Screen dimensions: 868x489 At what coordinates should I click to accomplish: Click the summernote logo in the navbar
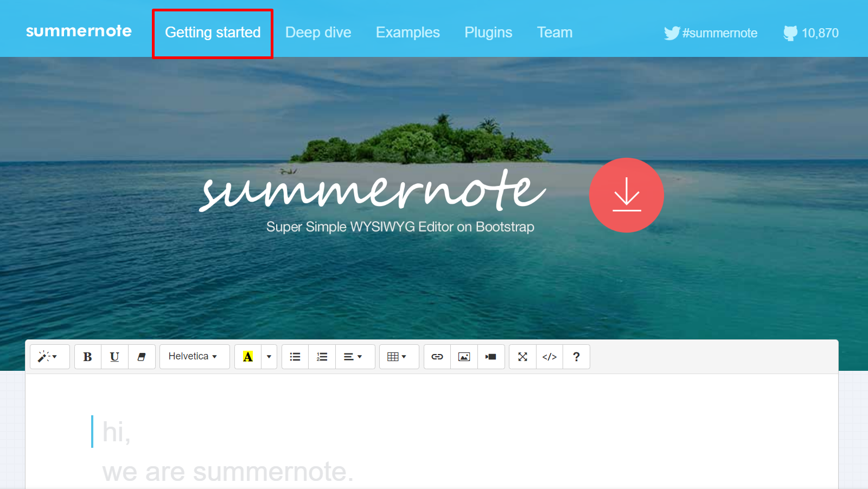(79, 31)
